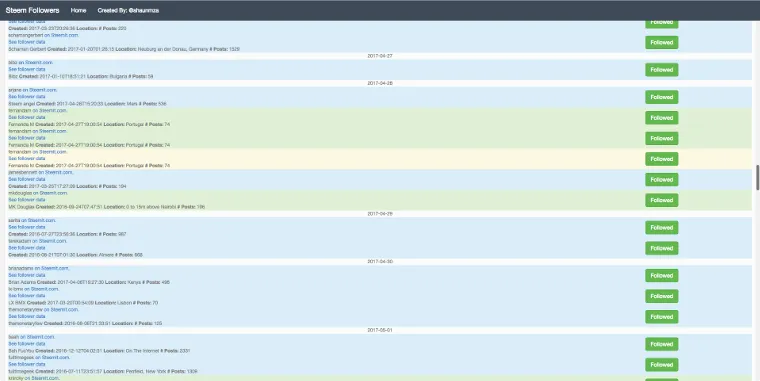This screenshot has height=381, width=760.
Task: Click Followed button for Steem angel (Mars)
Action: coord(662,97)
